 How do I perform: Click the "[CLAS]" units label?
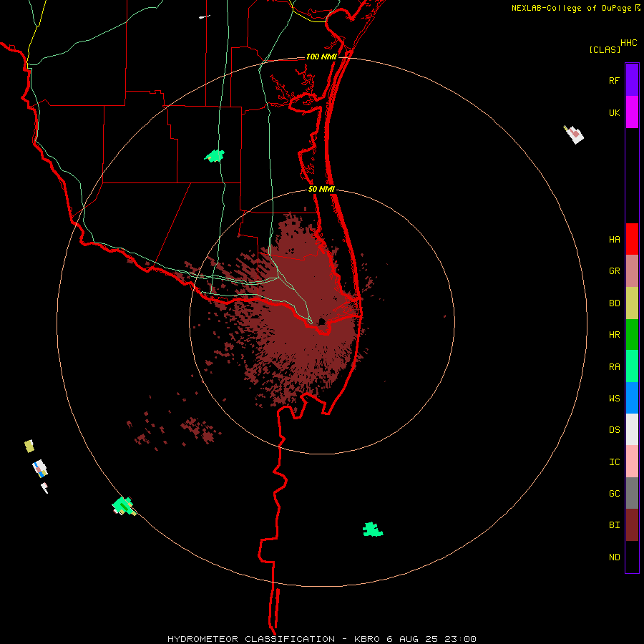coord(605,49)
